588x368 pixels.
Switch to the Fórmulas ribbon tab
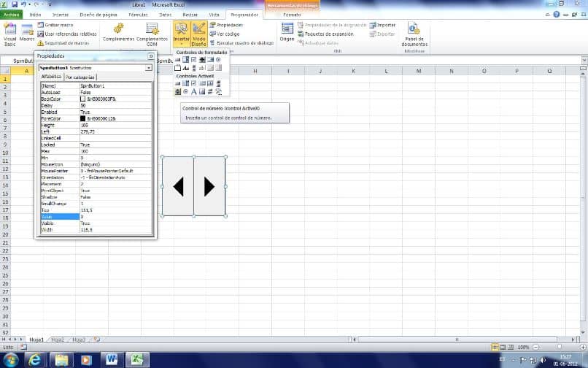click(138, 15)
